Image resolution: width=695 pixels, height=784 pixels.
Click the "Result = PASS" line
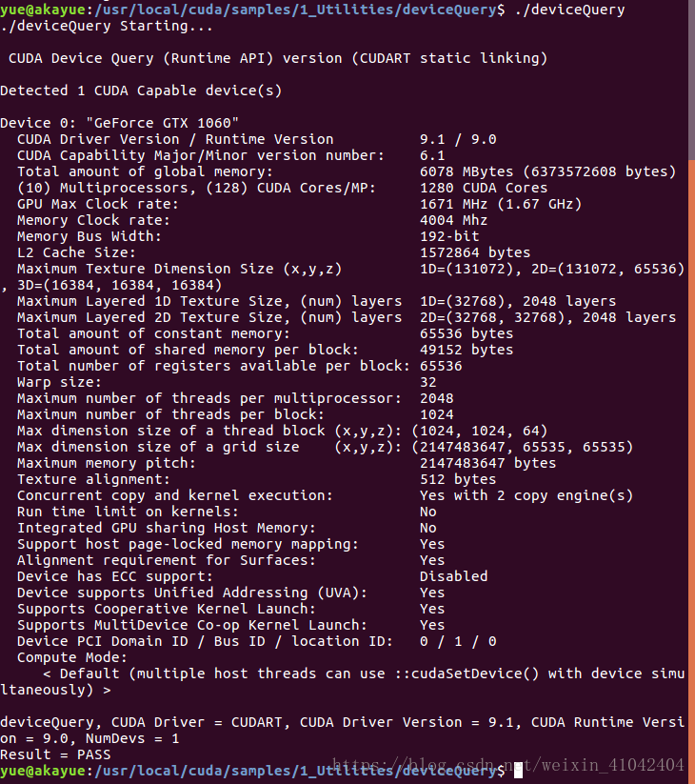[x=55, y=754]
